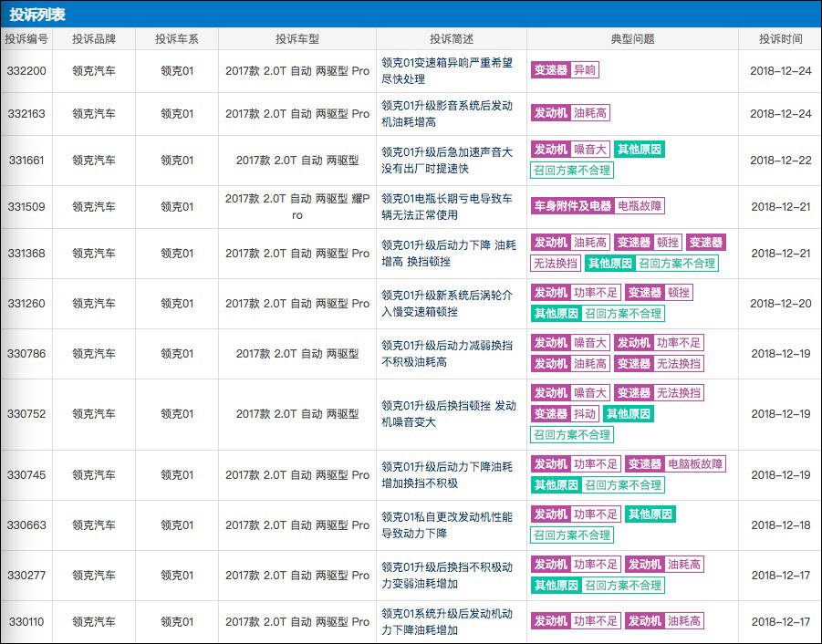
Task: Click the 投诉时间 column header
Action: tap(781, 39)
